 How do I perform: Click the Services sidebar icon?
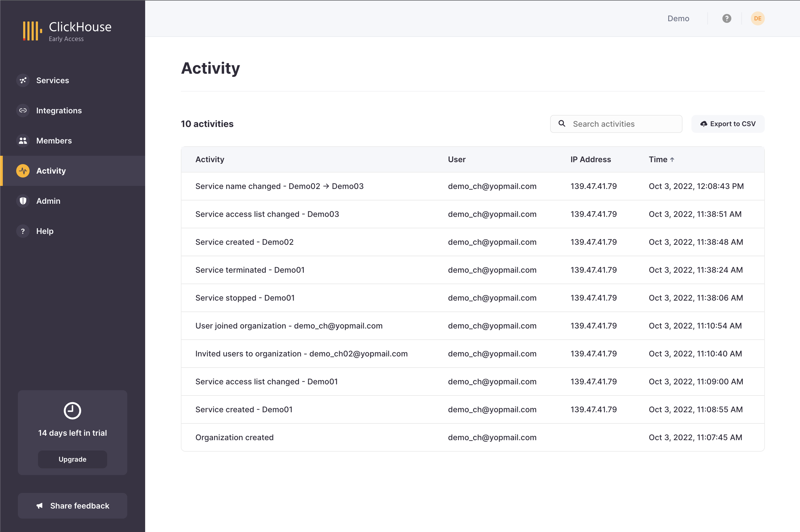[x=23, y=80]
